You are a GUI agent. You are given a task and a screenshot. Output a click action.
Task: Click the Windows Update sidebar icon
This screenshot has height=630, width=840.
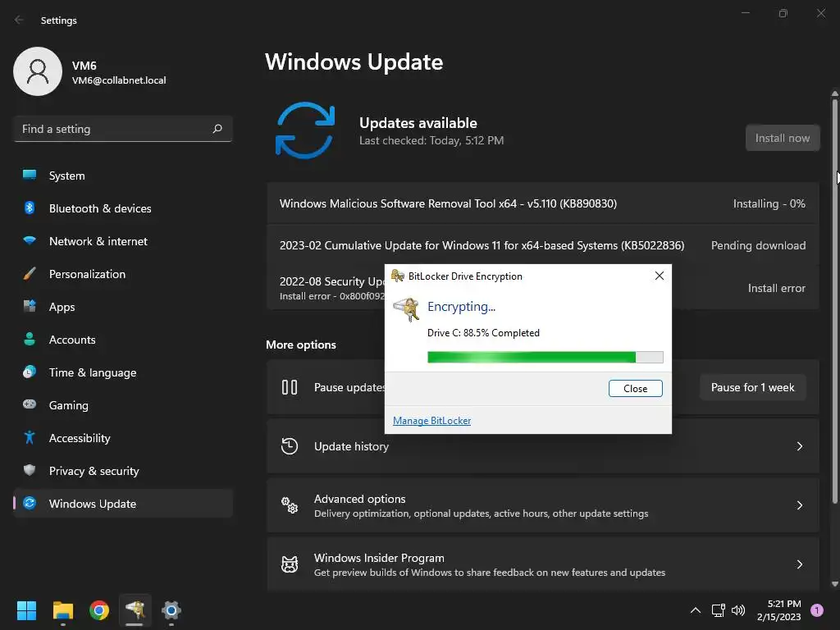(x=30, y=503)
